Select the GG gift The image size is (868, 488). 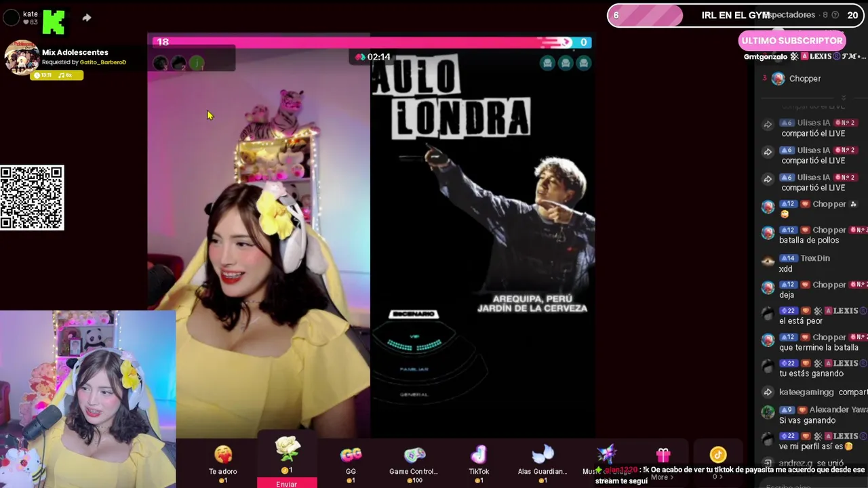[x=351, y=464]
